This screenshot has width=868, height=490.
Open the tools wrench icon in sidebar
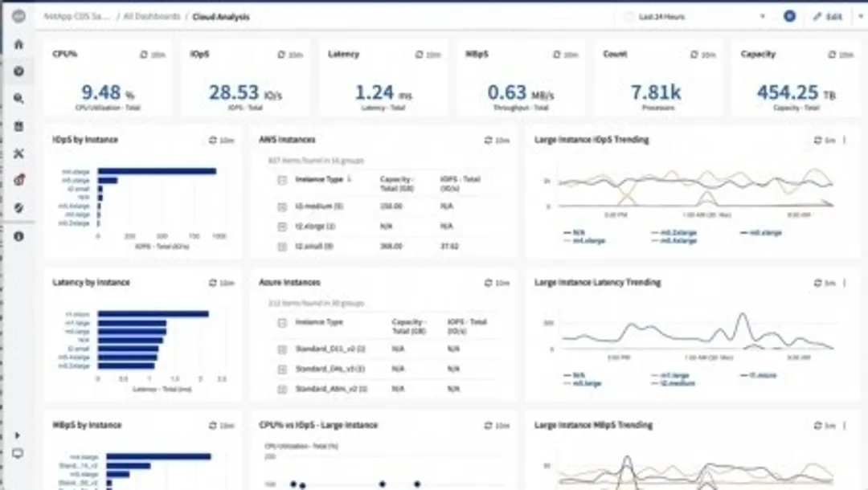18,153
